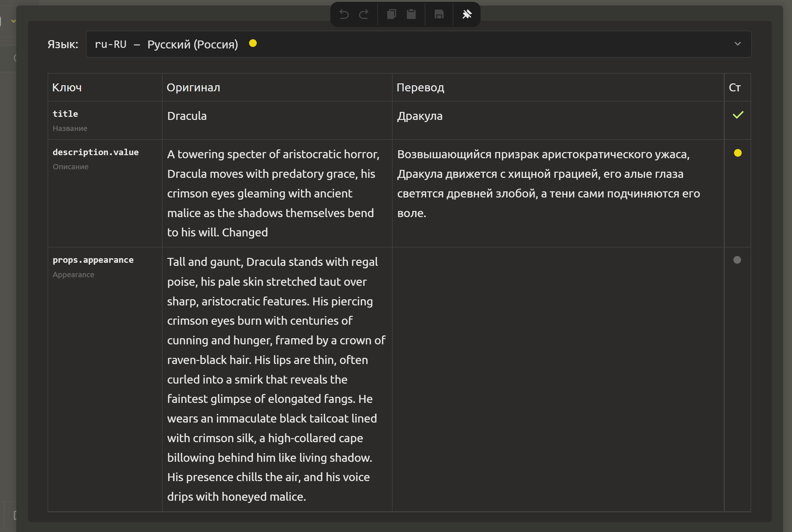This screenshot has width=792, height=532.
Task: Click the dropdown chevron of language selector
Action: pyautogui.click(x=737, y=44)
